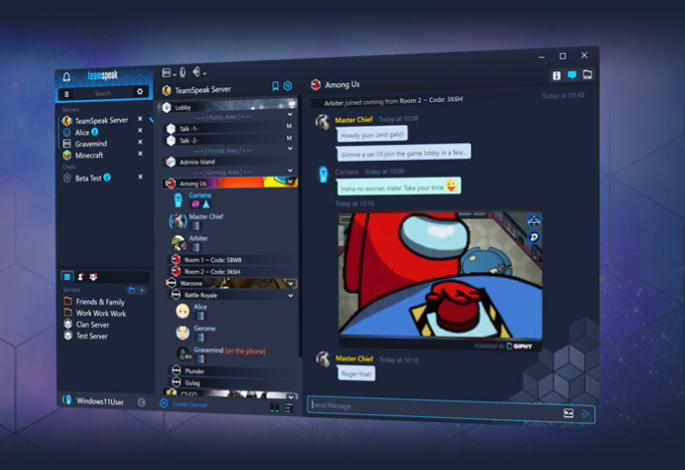
Task: Open the hamburger menu beside Search
Action: point(66,93)
